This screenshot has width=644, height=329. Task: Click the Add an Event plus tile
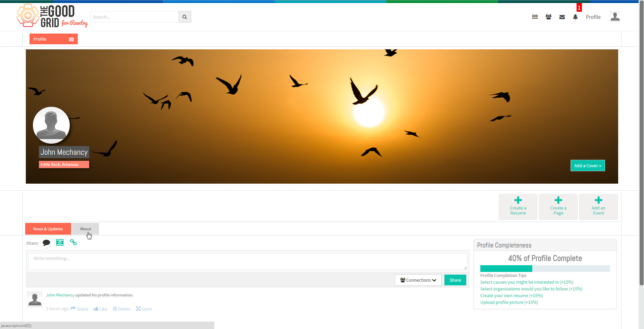point(598,207)
